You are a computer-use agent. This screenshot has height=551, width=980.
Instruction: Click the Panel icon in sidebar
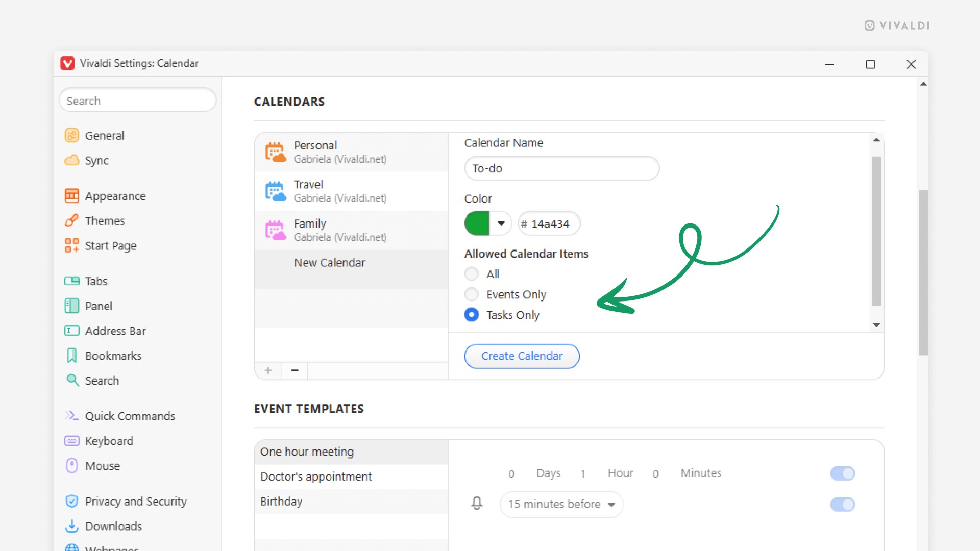pyautogui.click(x=72, y=306)
